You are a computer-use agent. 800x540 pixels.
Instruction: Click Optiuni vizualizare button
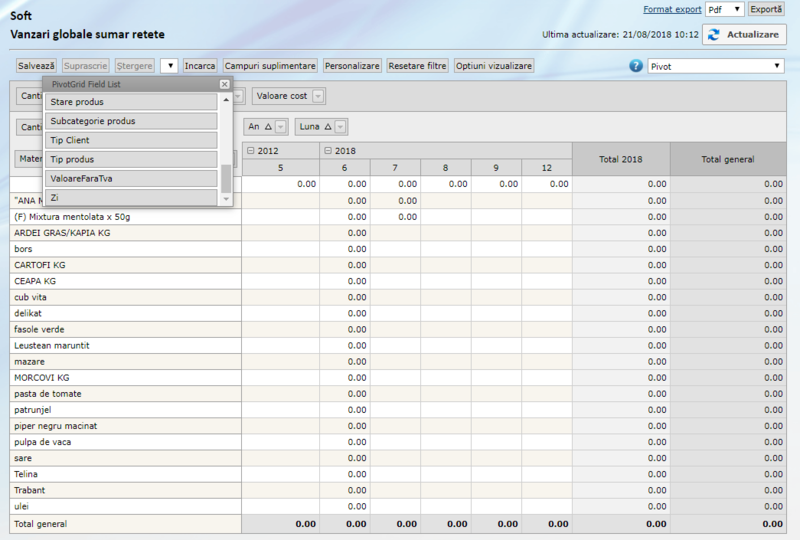click(x=494, y=66)
